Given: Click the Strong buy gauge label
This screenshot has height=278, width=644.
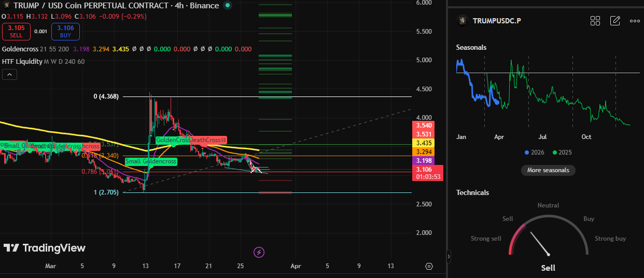Looking at the screenshot, I should (610, 239).
